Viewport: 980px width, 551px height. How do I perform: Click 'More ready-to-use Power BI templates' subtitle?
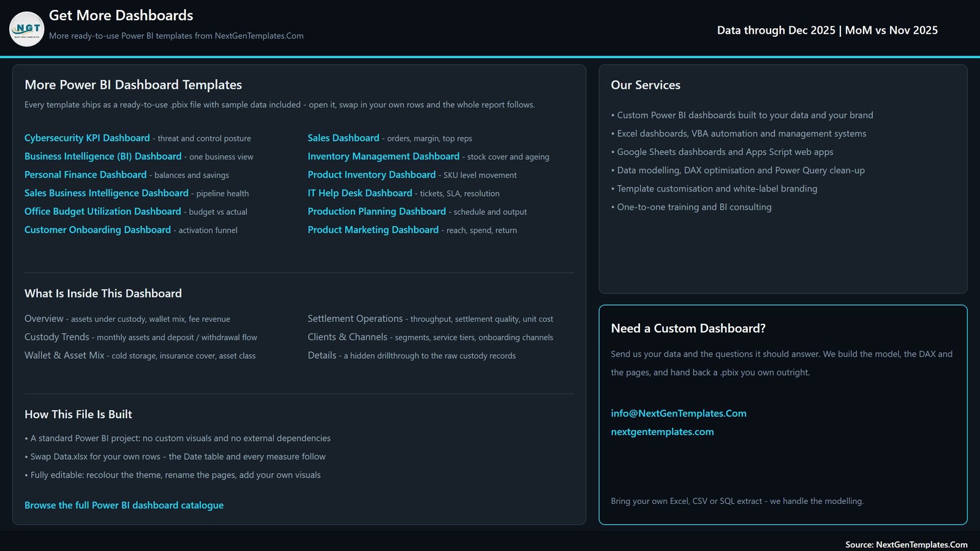[x=176, y=36]
